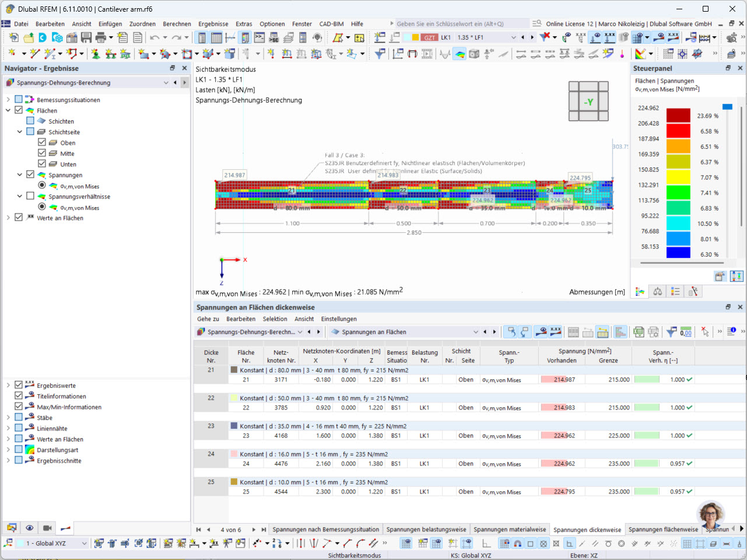Image resolution: width=747 pixels, height=560 pixels.
Task: Collapse the Schichtseite tree node
Action: [20, 132]
